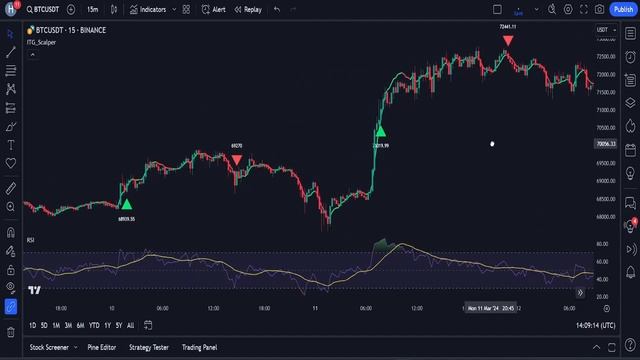
Task: Open quick search magnifier icon
Action: pos(552,9)
